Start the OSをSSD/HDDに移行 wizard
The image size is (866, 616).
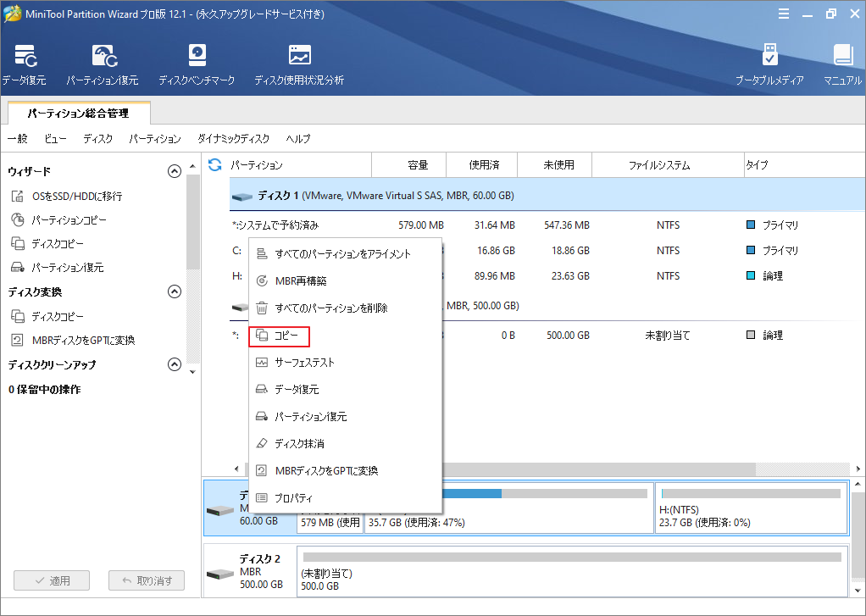click(66, 196)
